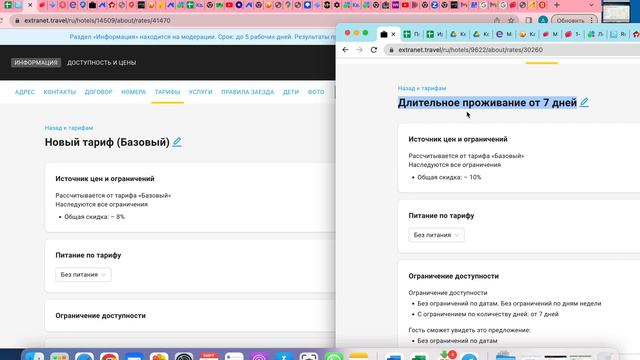Reload page in front Chrome window
640x360 pixels.
tap(373, 50)
